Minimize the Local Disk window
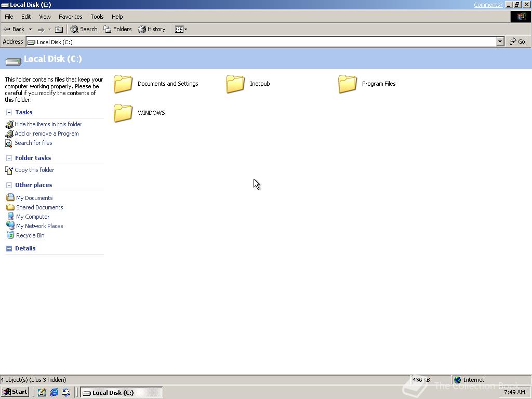Image resolution: width=532 pixels, height=399 pixels. (x=509, y=5)
